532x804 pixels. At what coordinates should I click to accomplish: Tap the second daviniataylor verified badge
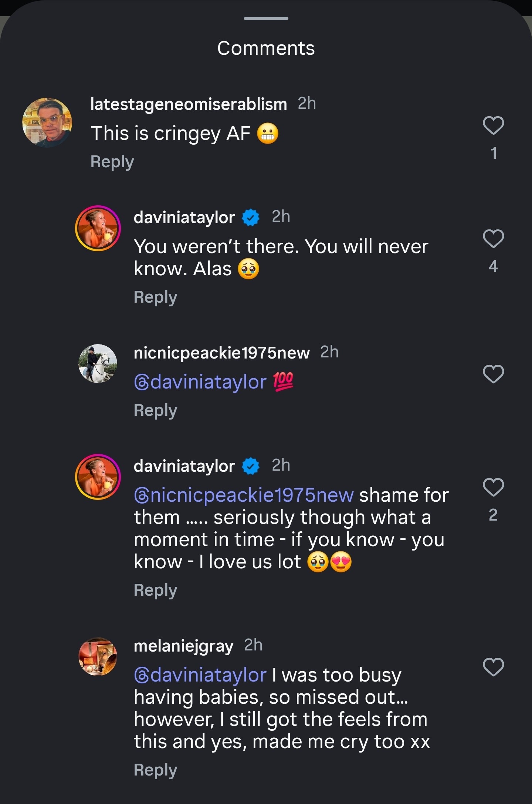251,466
